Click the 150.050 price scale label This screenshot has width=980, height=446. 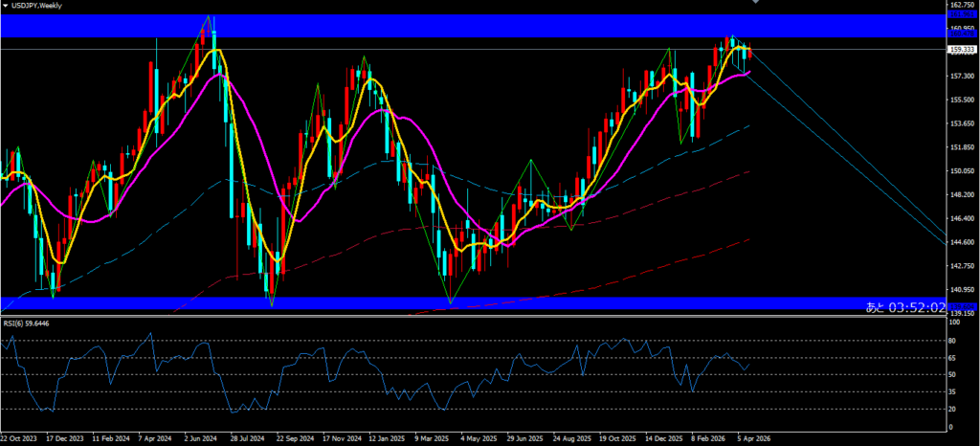[x=961, y=171]
